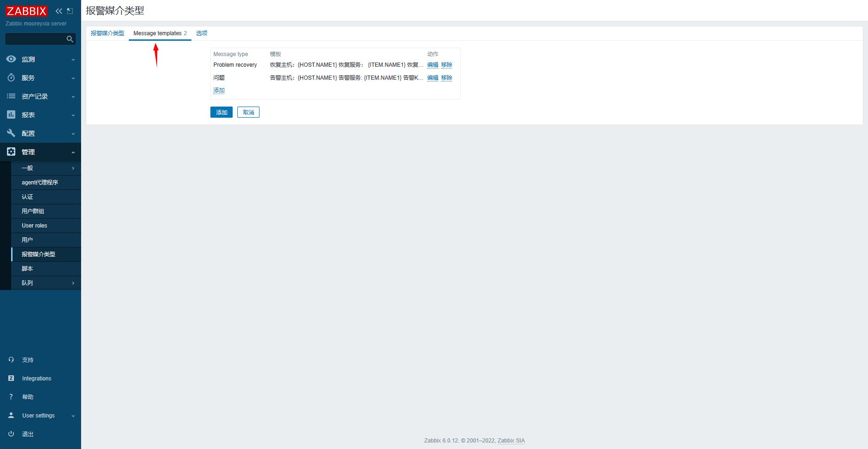Open the 脚本 page
868x449 pixels.
[46, 269]
